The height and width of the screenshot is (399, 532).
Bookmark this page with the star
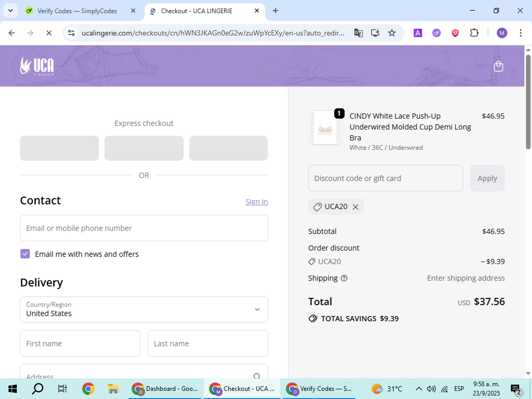[x=392, y=33]
